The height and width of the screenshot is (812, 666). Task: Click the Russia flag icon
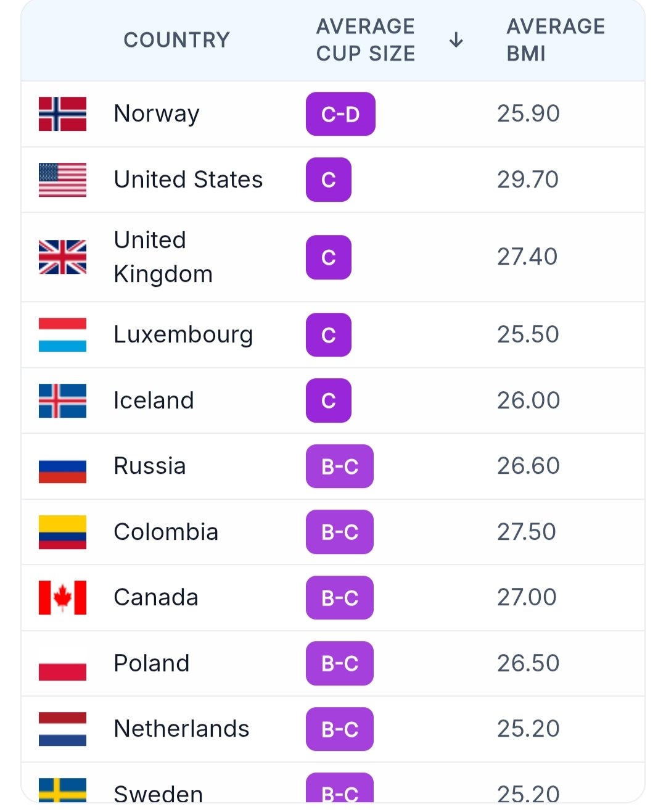click(62, 466)
